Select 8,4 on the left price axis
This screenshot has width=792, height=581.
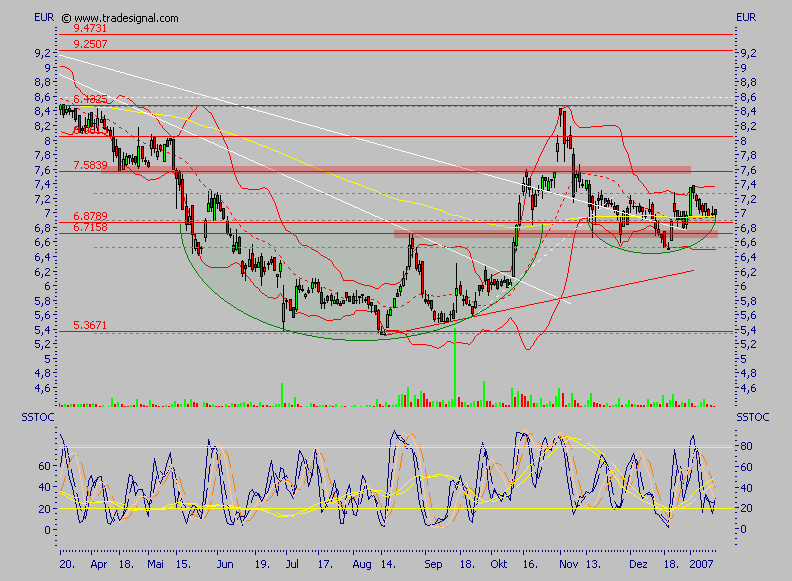tap(42, 111)
